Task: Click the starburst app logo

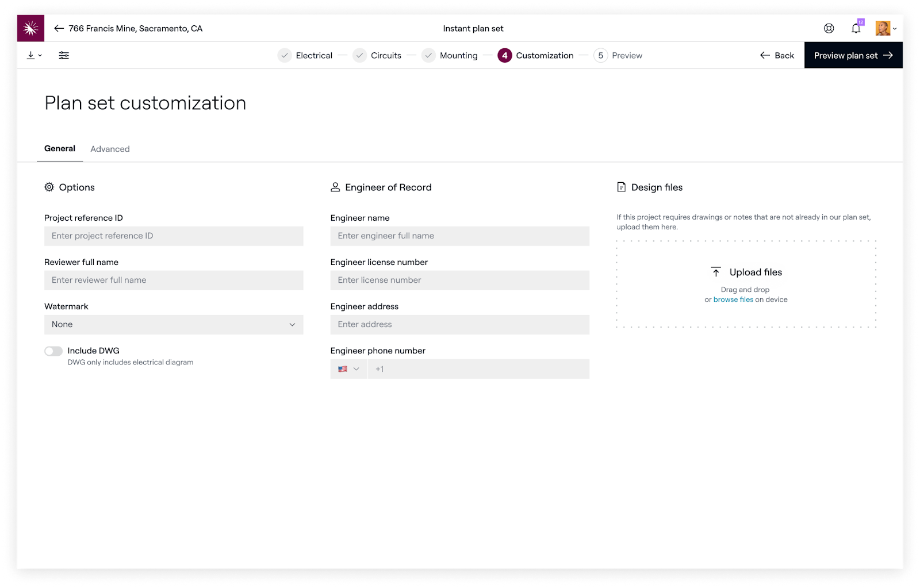Action: click(30, 28)
